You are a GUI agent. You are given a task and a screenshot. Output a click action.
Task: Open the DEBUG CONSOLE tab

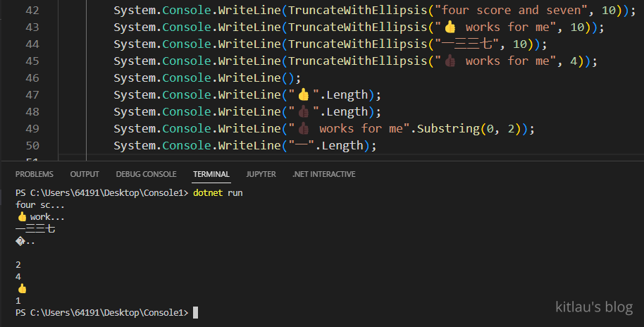tap(146, 174)
